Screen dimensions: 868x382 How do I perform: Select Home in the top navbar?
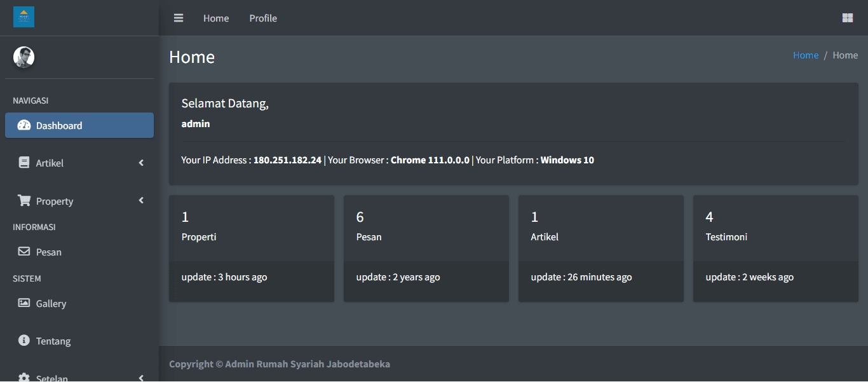tap(216, 18)
